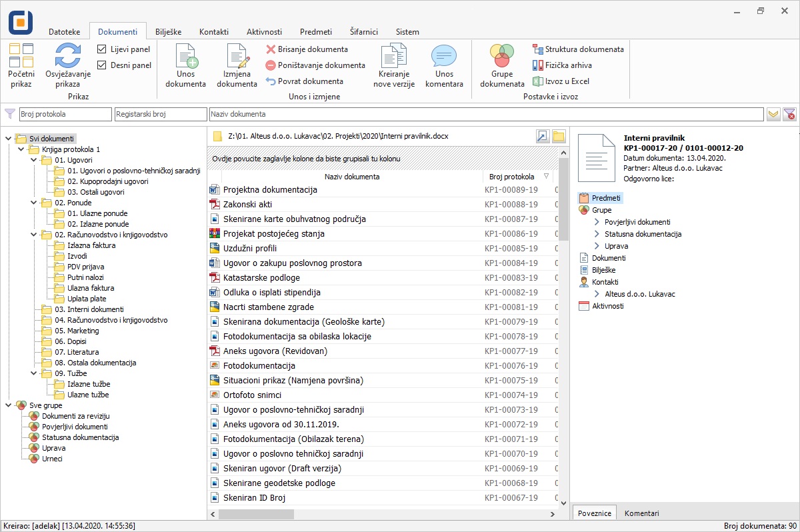
Task: Clear filters with the red filter icon
Action: click(x=789, y=114)
